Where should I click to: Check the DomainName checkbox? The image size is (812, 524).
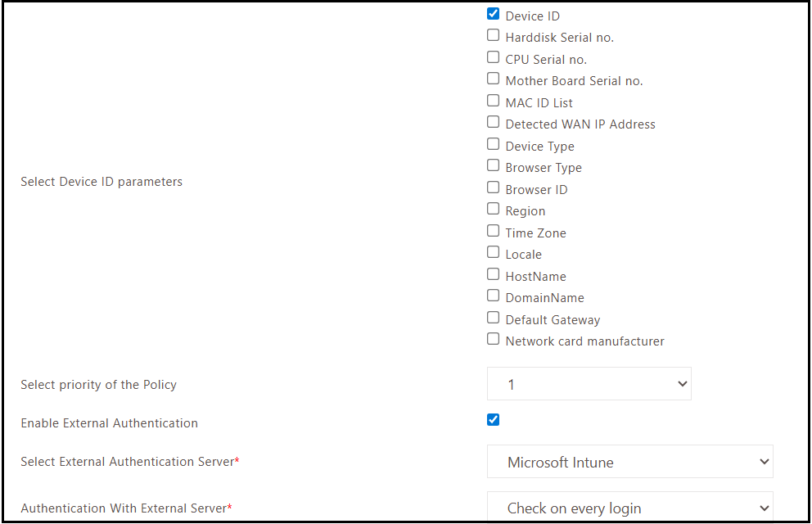(493, 296)
